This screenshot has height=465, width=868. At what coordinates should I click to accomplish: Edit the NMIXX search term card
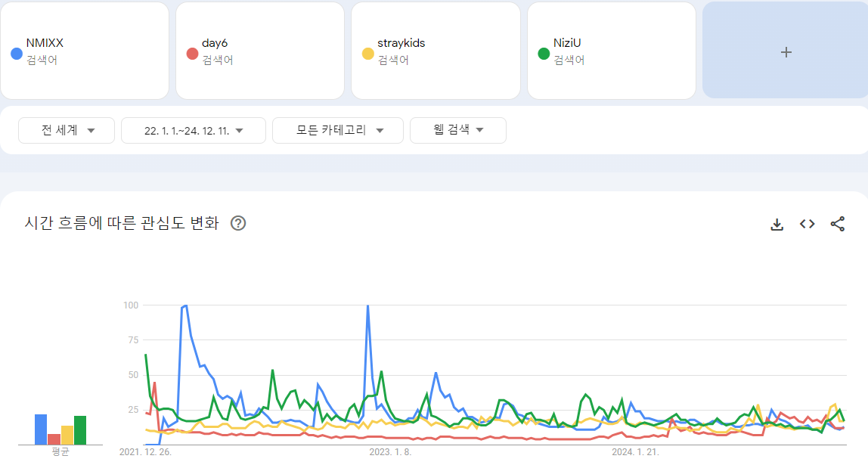click(85, 51)
